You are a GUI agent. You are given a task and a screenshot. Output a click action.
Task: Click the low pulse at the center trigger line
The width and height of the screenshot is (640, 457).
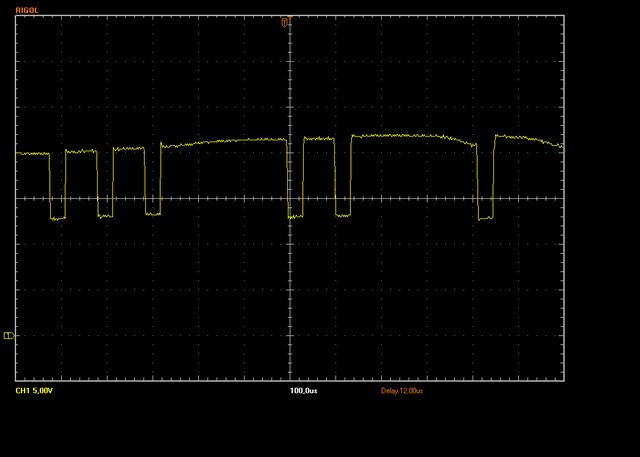(x=295, y=215)
